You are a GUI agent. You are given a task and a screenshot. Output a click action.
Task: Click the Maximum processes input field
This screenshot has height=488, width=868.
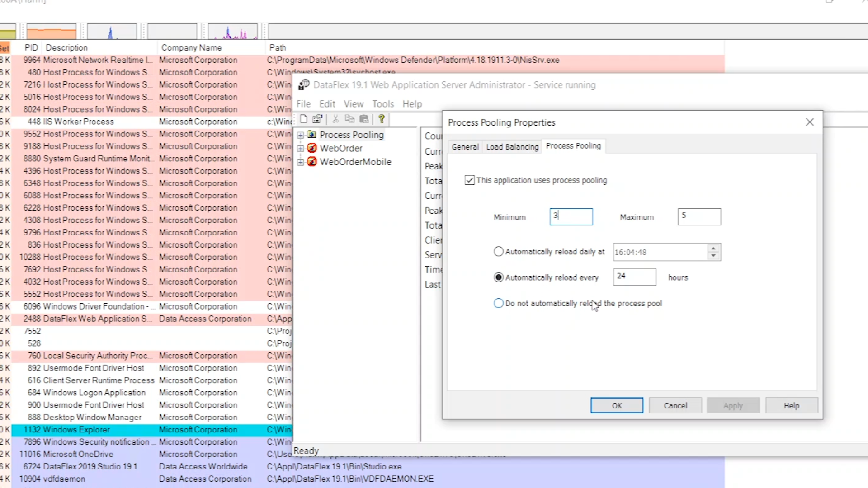[699, 216]
